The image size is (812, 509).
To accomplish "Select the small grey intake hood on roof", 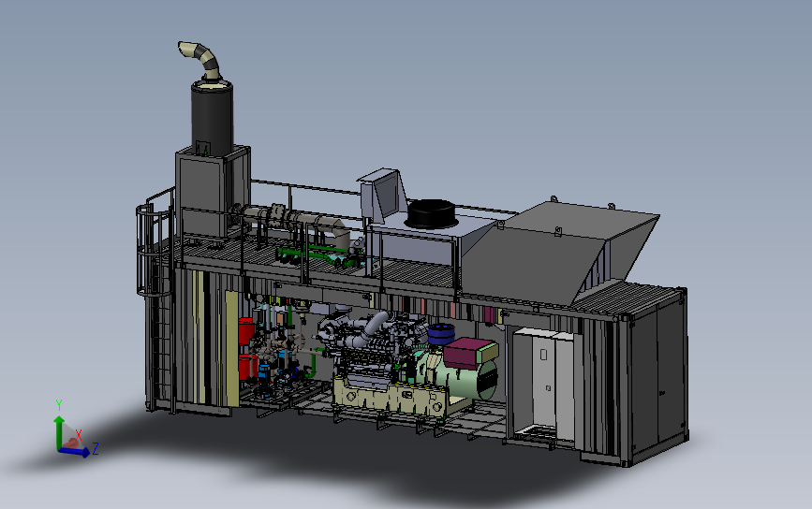I will pyautogui.click(x=383, y=195).
